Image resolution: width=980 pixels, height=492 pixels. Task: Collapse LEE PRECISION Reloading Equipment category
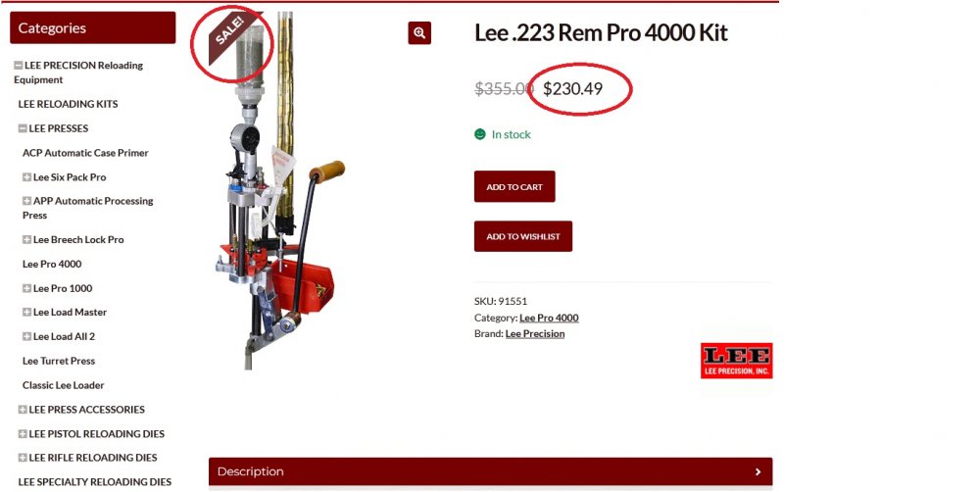(19, 65)
